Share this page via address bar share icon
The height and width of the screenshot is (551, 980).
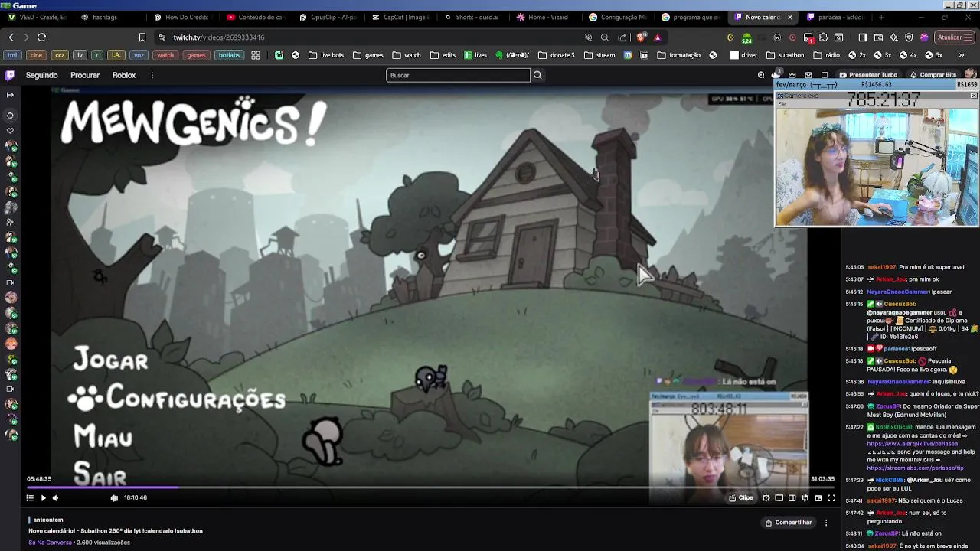[622, 37]
